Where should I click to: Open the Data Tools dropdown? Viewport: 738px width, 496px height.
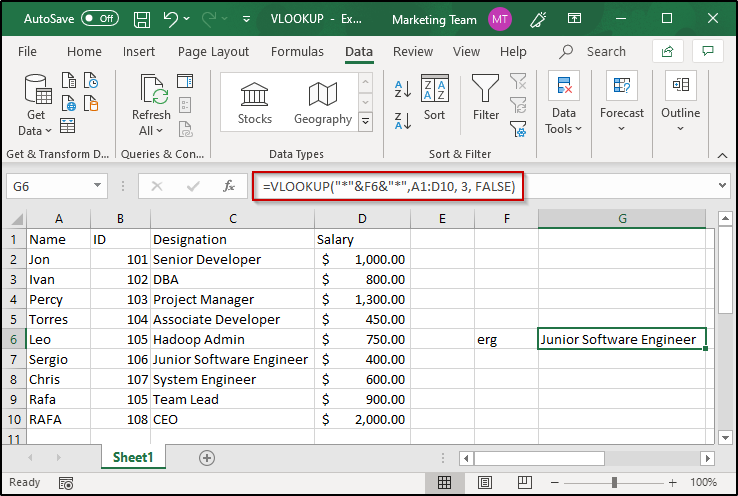[563, 103]
